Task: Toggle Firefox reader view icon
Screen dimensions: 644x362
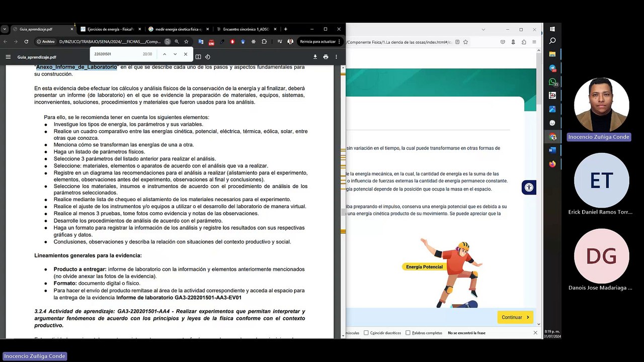Action: pos(456,42)
